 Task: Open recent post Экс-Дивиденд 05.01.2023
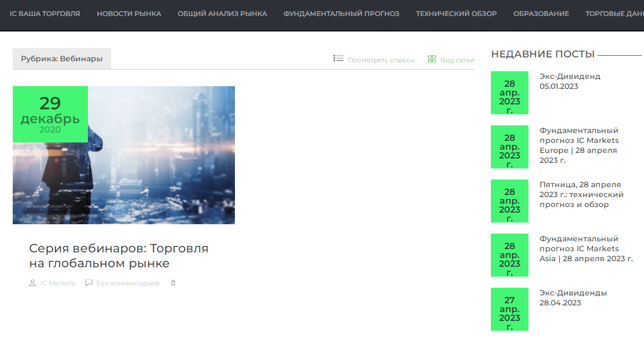[570, 81]
